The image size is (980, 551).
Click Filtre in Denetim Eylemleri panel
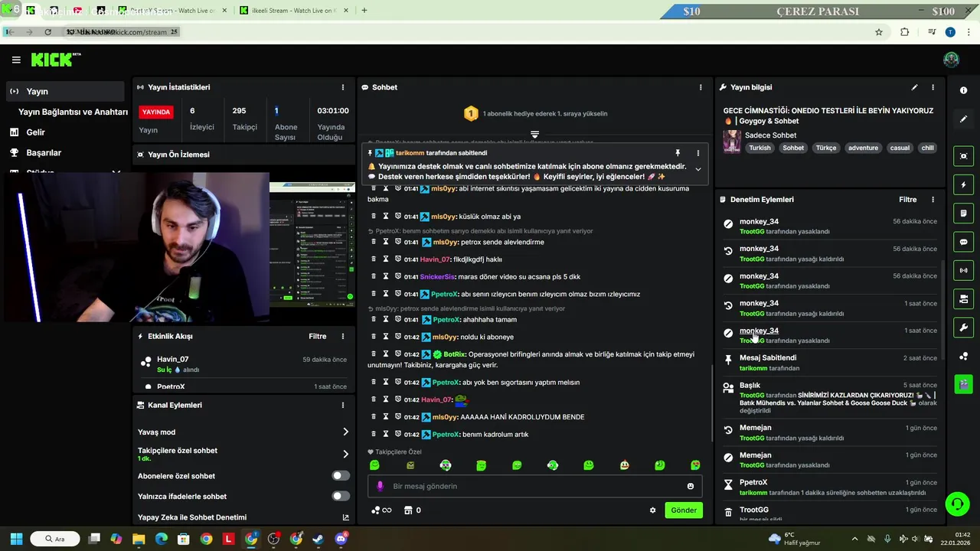click(907, 200)
